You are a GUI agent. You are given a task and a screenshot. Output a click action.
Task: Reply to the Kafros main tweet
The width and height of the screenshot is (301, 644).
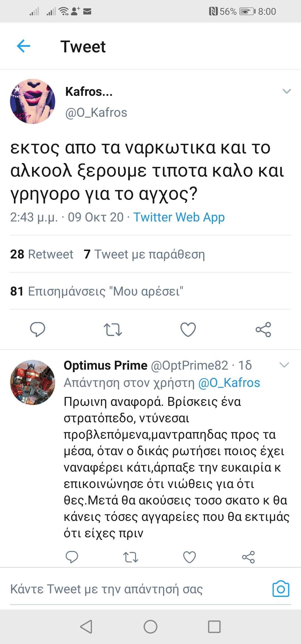(37, 329)
